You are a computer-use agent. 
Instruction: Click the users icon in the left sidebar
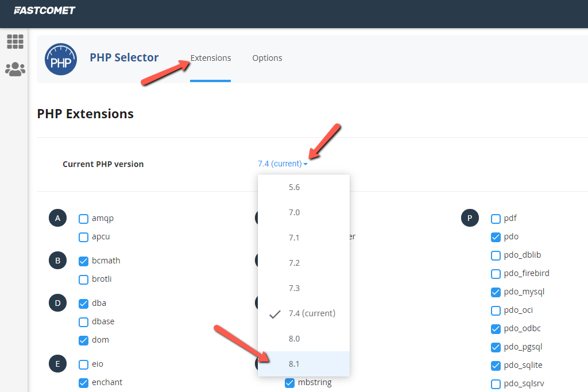15,69
